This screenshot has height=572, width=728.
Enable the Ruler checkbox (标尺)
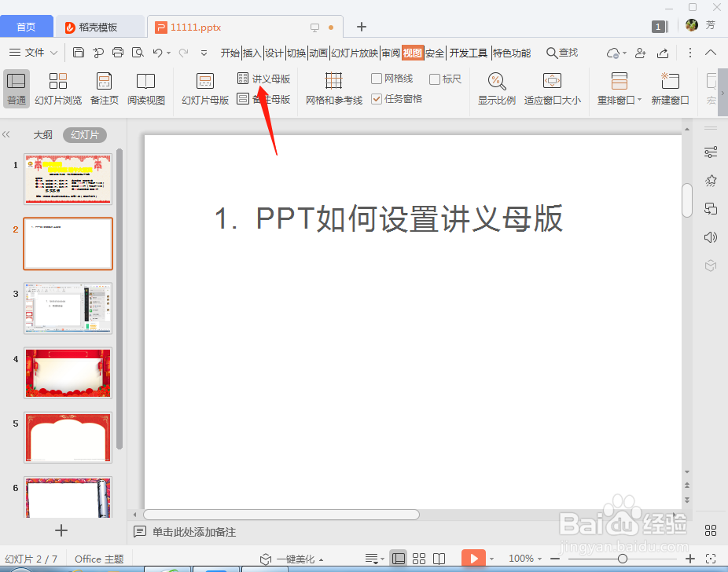[x=435, y=79]
